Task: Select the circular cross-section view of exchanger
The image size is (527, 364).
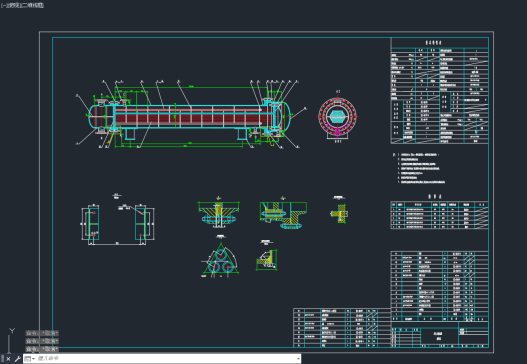Action: [337, 116]
